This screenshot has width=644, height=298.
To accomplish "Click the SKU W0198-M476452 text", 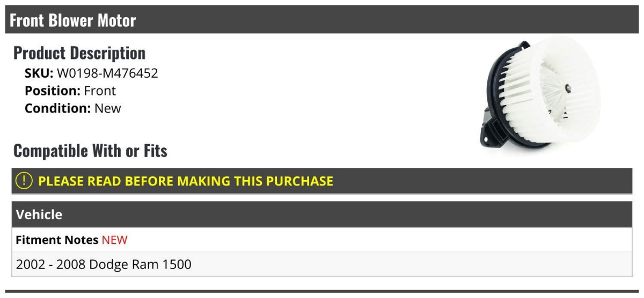I will point(91,73).
